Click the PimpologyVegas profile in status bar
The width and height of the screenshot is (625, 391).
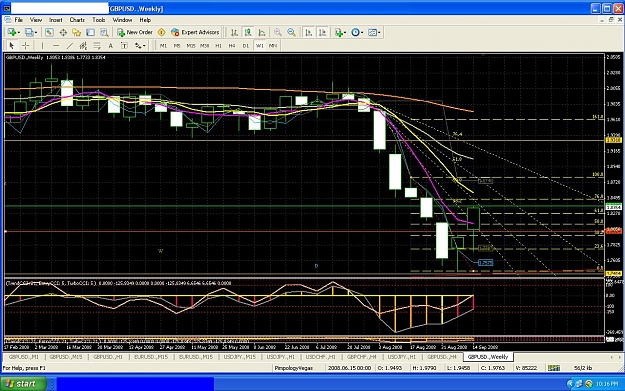294,368
